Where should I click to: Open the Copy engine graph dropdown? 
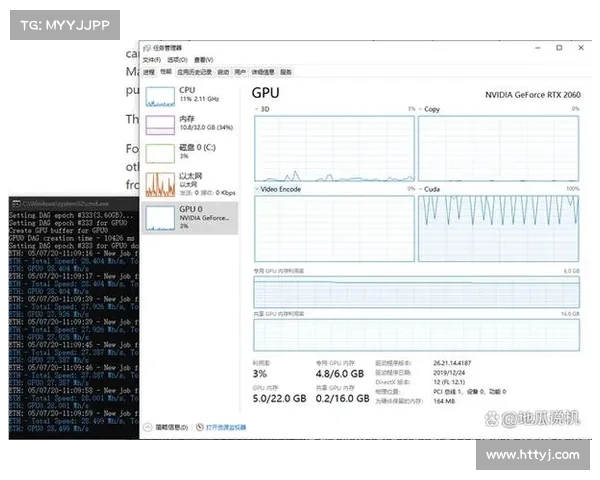pos(421,108)
